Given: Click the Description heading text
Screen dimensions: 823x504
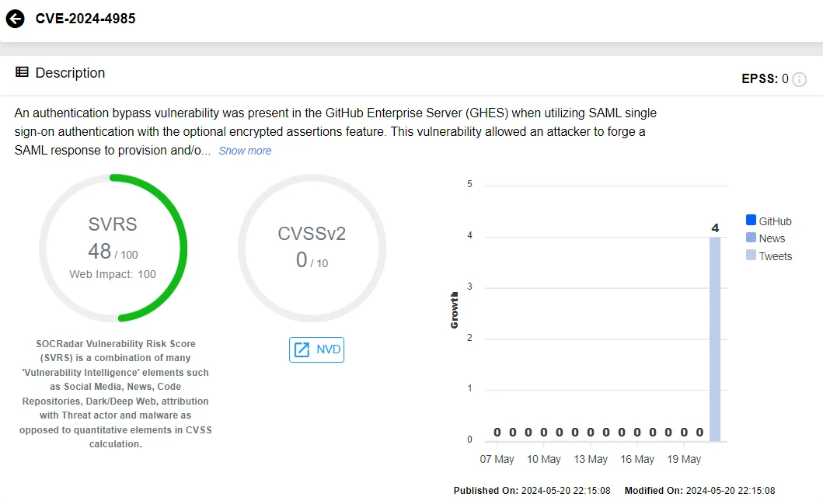Looking at the screenshot, I should click(x=71, y=73).
